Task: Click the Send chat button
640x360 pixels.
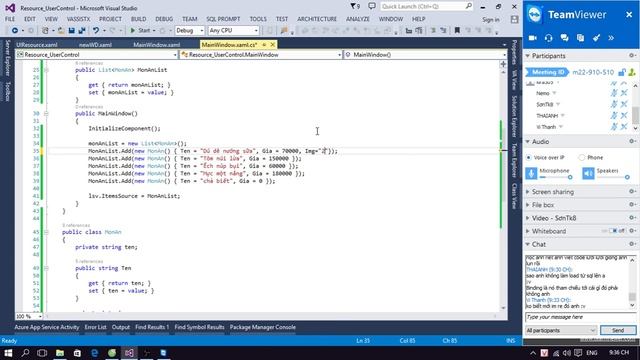Action: pyautogui.click(x=618, y=330)
